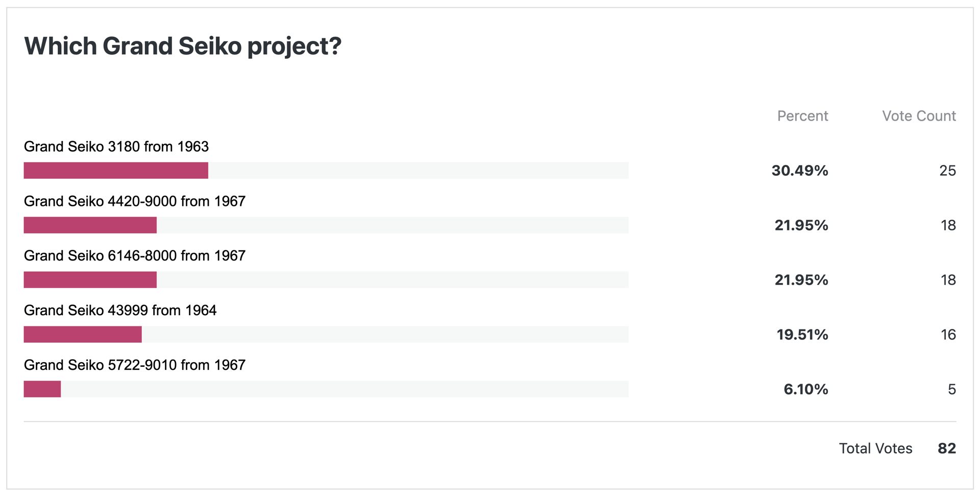
Task: Click the Grand Seiko 43999 from 1964 label
Action: pyautogui.click(x=120, y=311)
